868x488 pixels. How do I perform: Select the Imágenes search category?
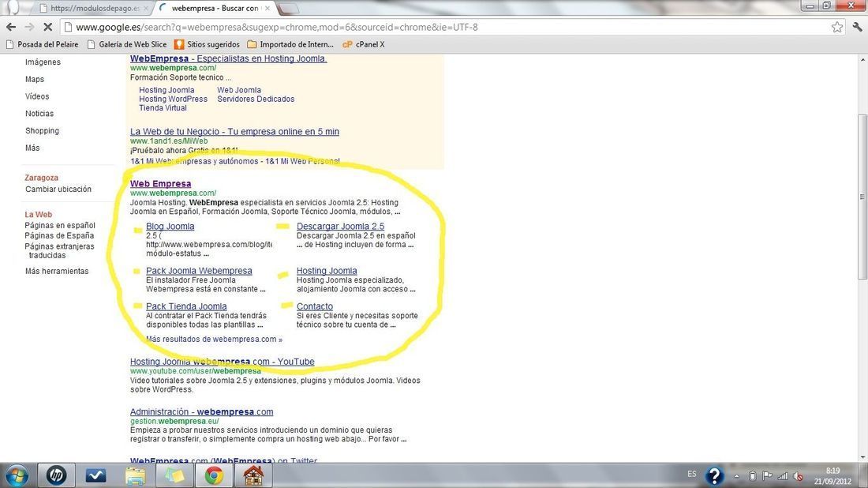(43, 62)
